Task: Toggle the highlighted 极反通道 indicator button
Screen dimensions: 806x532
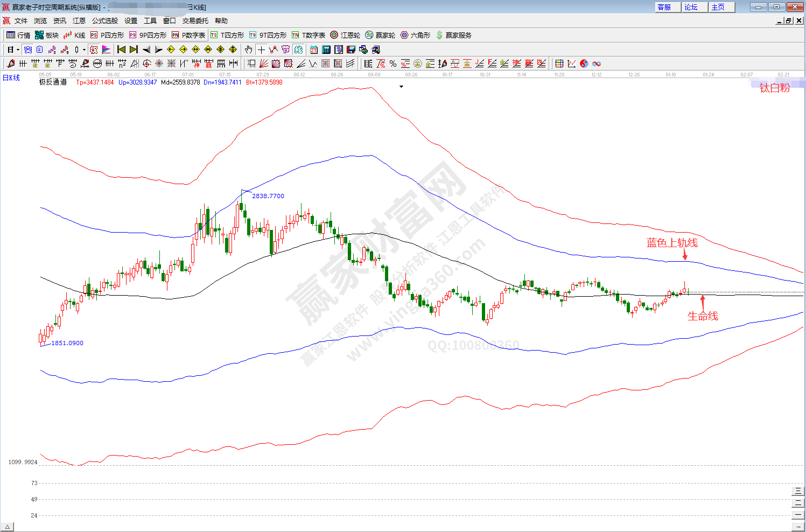Action: pyautogui.click(x=94, y=50)
